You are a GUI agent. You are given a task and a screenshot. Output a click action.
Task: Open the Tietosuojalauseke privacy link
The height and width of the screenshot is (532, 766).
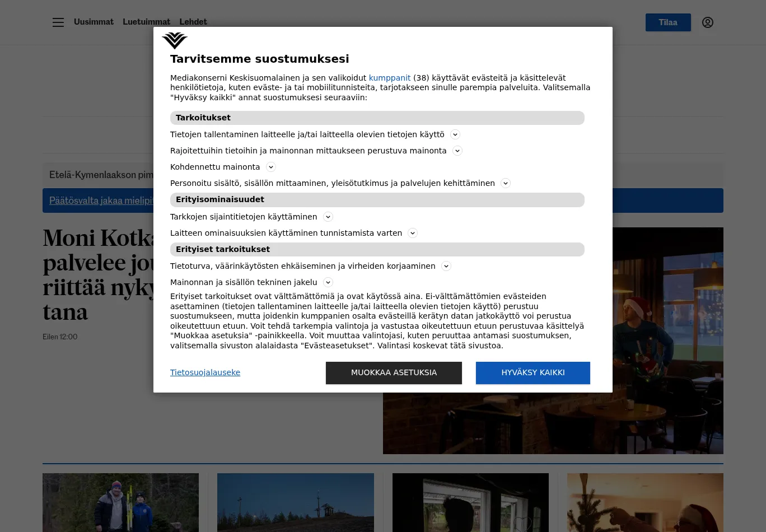point(205,373)
